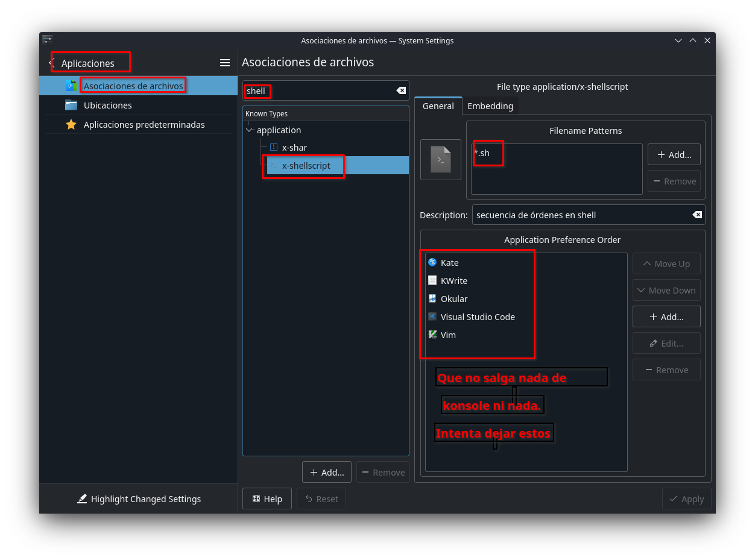This screenshot has height=560, width=755.
Task: Select Vim in the application list
Action: click(526, 335)
